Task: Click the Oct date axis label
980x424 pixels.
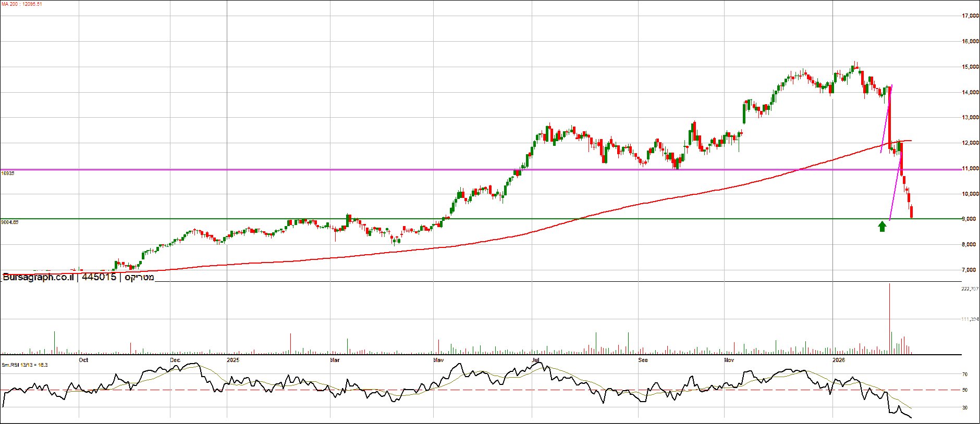Action: (83, 360)
